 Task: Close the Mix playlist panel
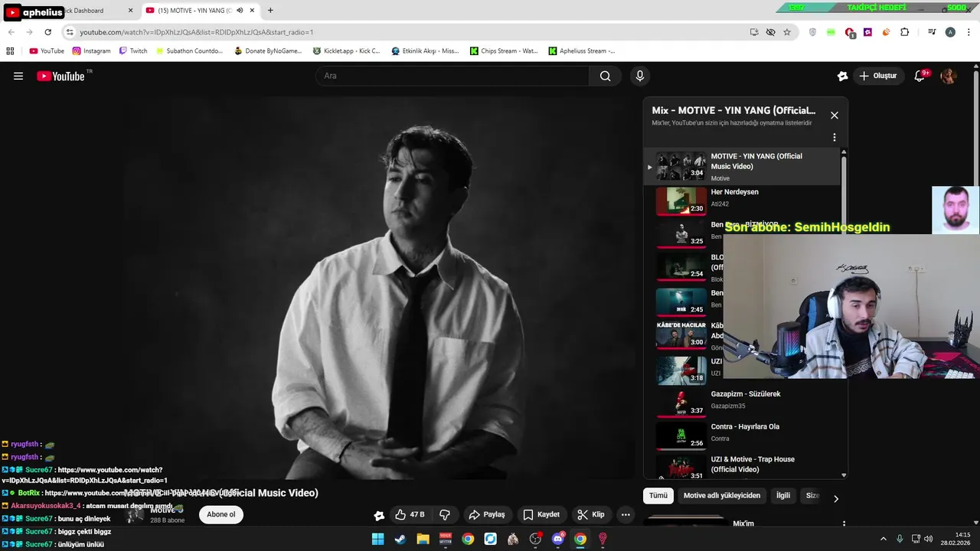[835, 116]
